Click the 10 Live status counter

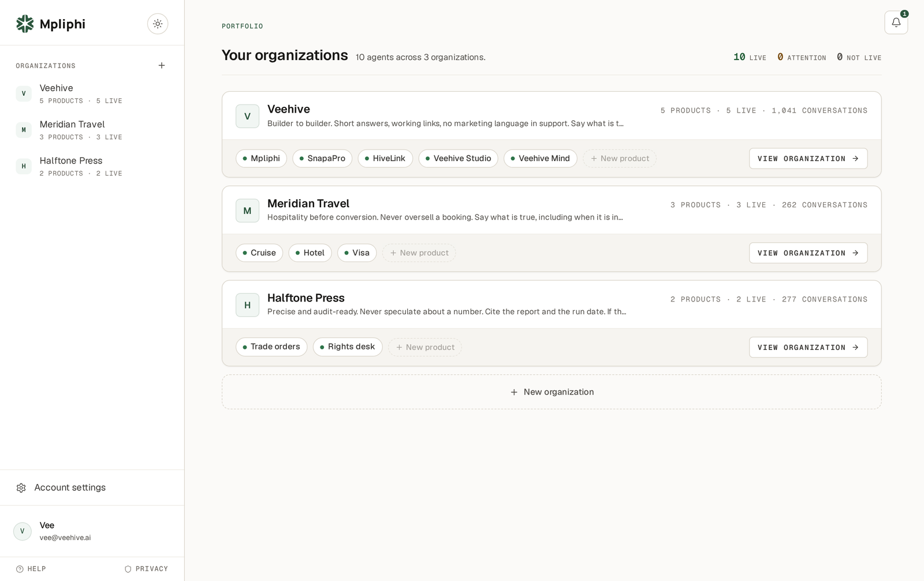[750, 57]
